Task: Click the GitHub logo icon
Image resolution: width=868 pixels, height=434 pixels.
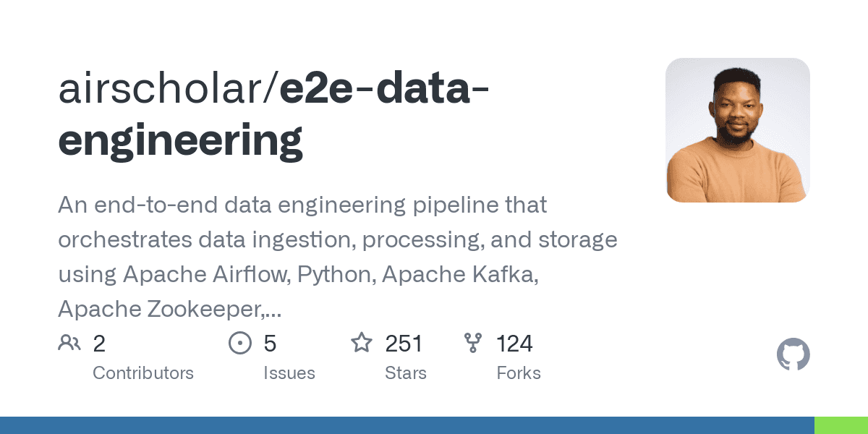Action: click(x=793, y=355)
